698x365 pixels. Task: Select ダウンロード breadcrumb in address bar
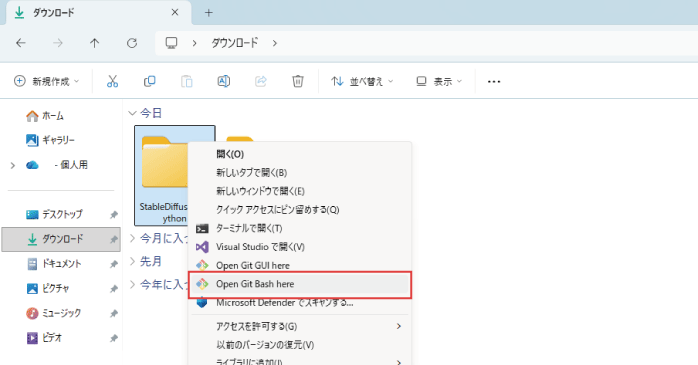(234, 43)
